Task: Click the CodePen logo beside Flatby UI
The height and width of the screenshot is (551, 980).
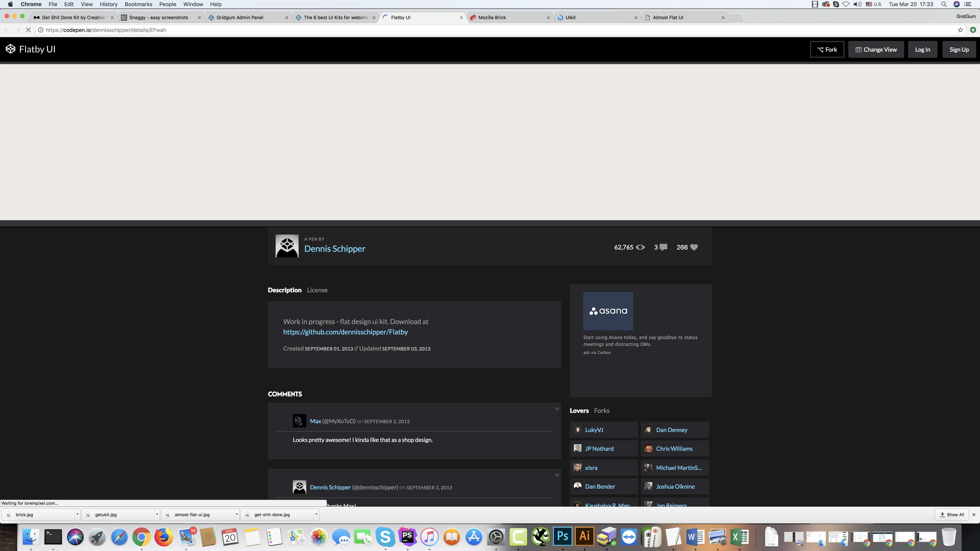Action: 10,49
